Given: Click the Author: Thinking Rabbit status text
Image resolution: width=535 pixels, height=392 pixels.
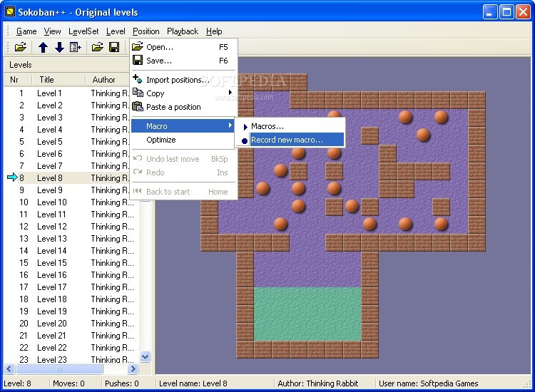Looking at the screenshot, I should 318,383.
